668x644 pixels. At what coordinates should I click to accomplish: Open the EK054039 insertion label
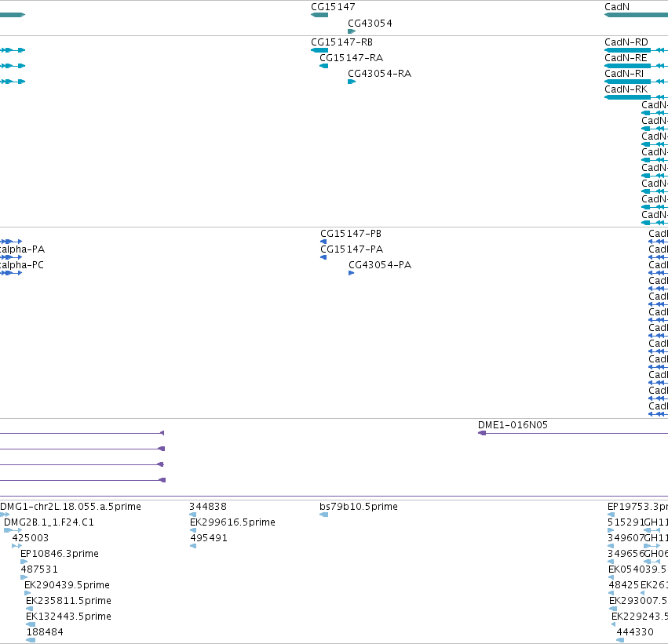pyautogui.click(x=637, y=569)
